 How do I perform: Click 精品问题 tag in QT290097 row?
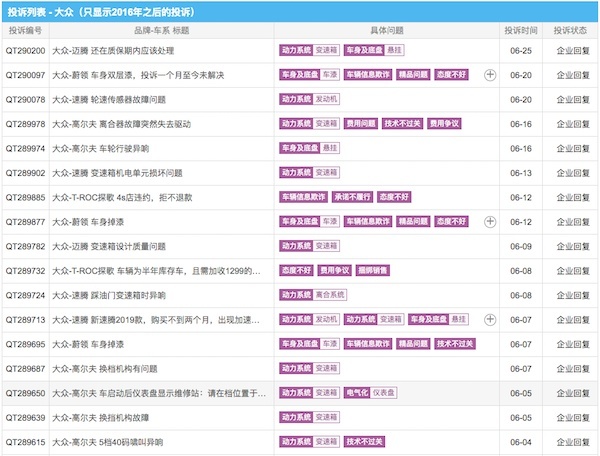[413, 75]
